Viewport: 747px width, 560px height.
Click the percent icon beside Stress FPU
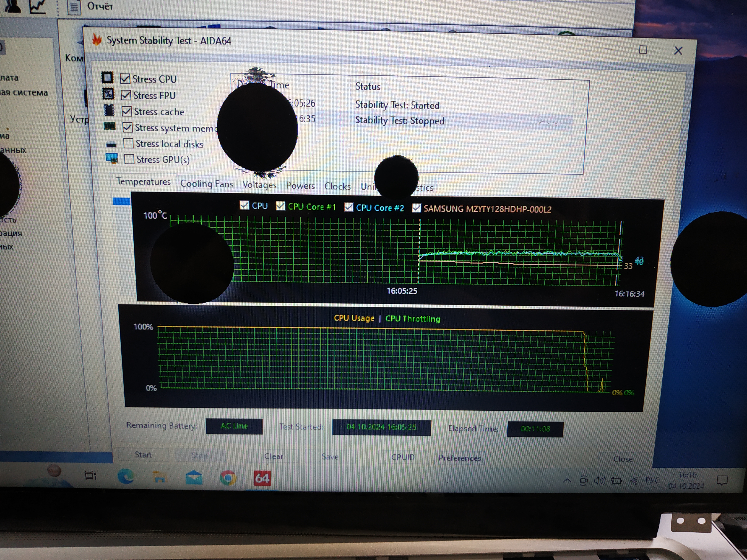click(108, 94)
